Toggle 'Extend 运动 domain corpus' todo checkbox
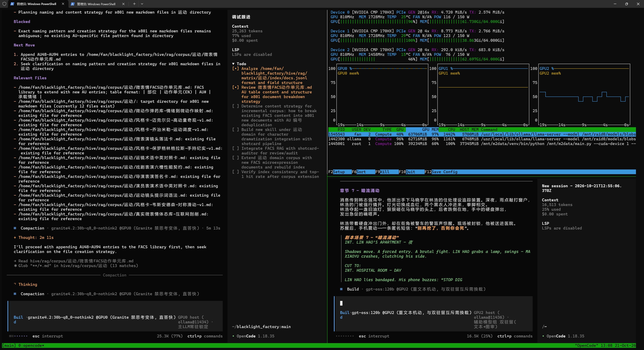Viewport: 644px width, 350px height. coord(235,158)
